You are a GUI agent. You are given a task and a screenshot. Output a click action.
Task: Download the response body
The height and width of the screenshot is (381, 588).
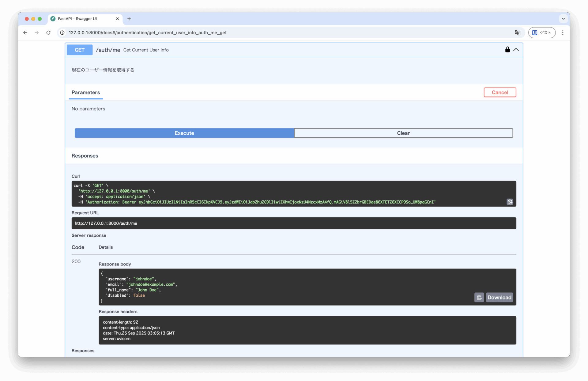click(x=499, y=297)
